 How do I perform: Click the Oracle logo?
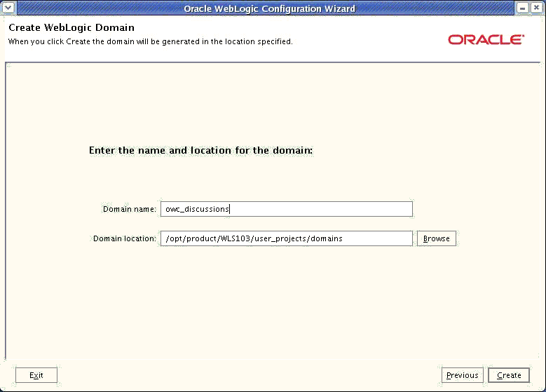point(486,40)
